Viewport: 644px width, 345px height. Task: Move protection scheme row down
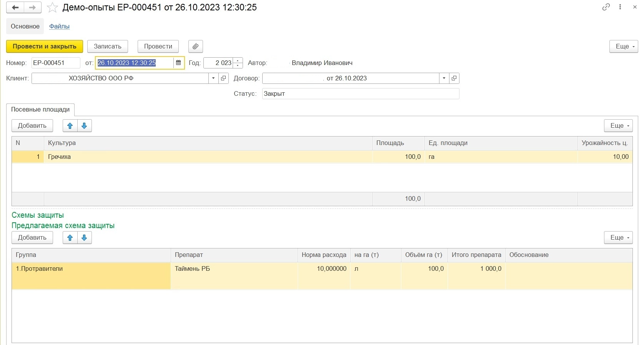[85, 238]
